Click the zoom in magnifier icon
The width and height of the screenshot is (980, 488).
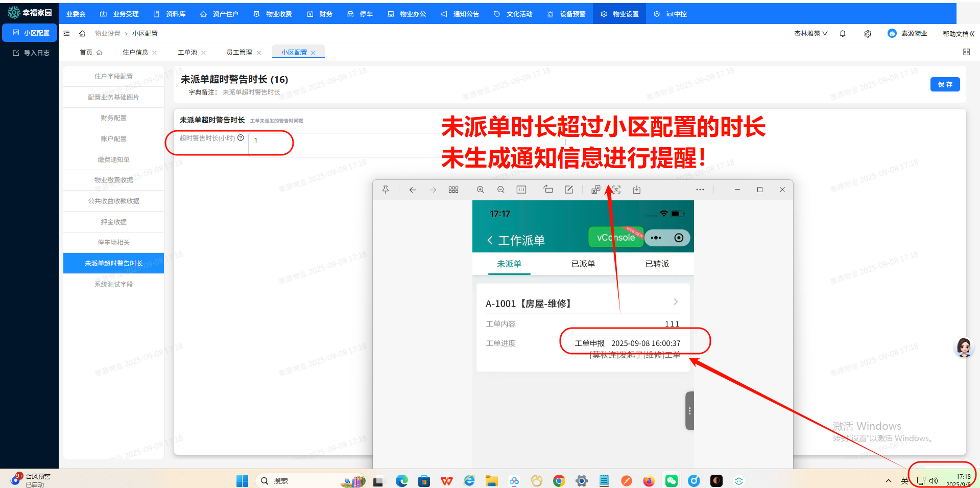(480, 190)
